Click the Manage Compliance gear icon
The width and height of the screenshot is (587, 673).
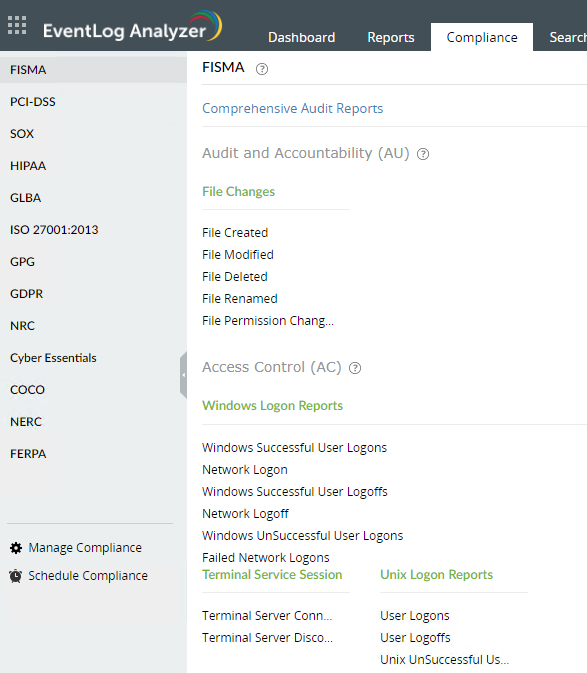[16, 548]
